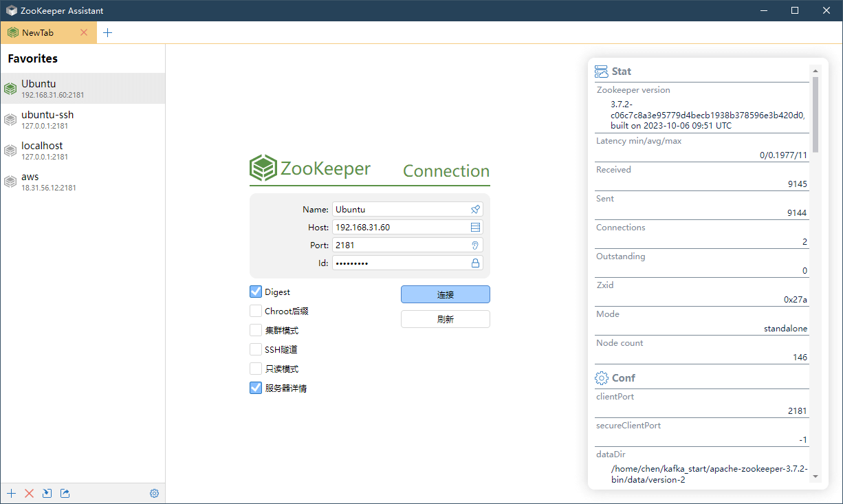
Task: Select the aws favorite connection
Action: click(x=83, y=181)
